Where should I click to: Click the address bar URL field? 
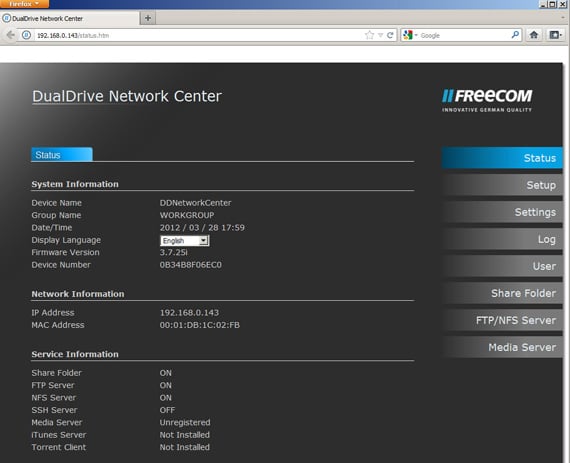(200, 35)
